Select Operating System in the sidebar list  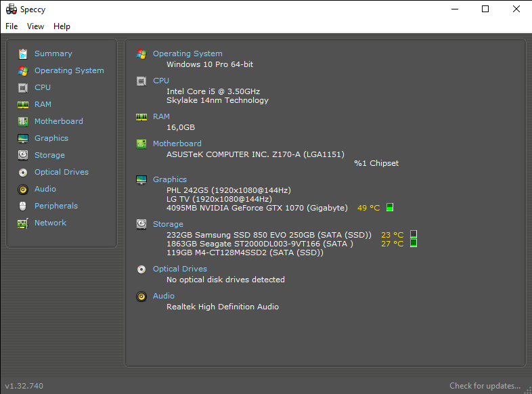click(69, 70)
